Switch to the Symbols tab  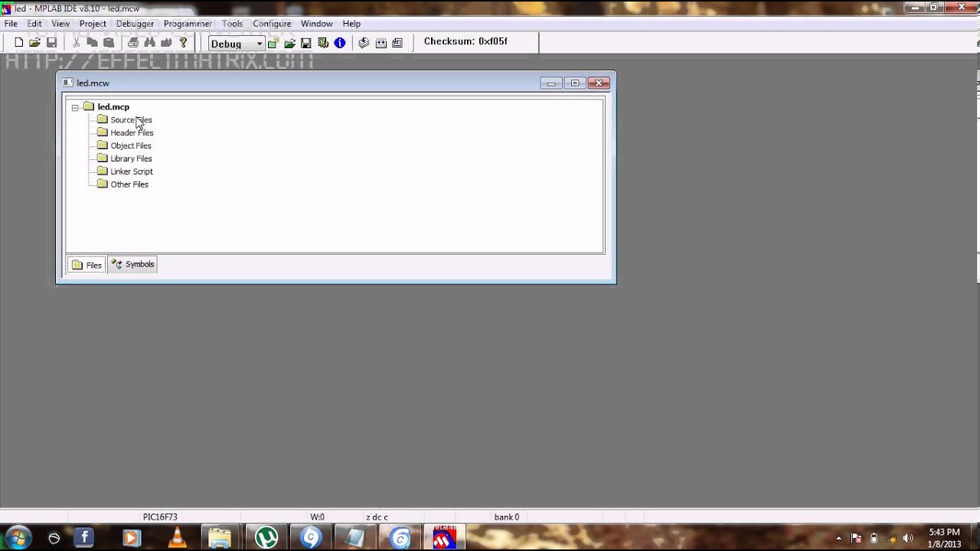pyautogui.click(x=132, y=265)
